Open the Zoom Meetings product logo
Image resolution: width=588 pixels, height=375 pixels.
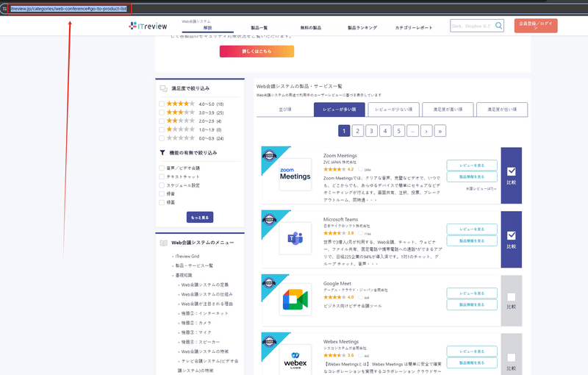295,174
